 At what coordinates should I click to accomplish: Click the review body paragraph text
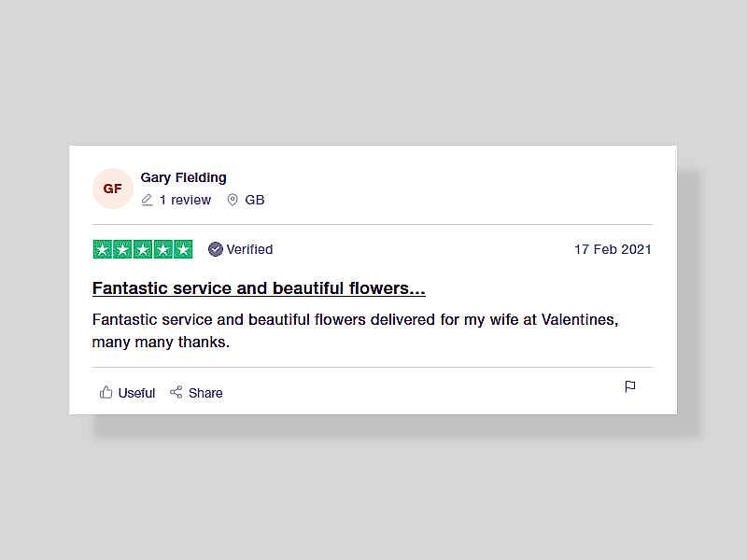pyautogui.click(x=356, y=330)
